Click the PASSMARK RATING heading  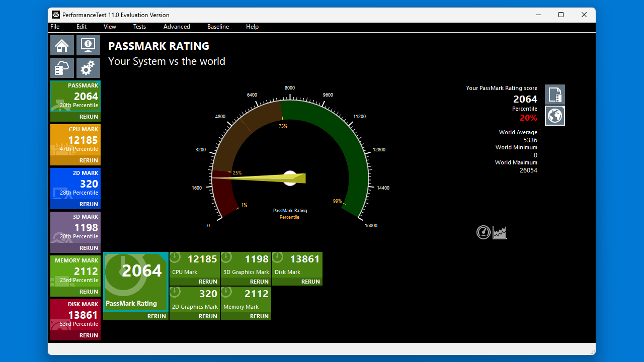click(x=158, y=46)
